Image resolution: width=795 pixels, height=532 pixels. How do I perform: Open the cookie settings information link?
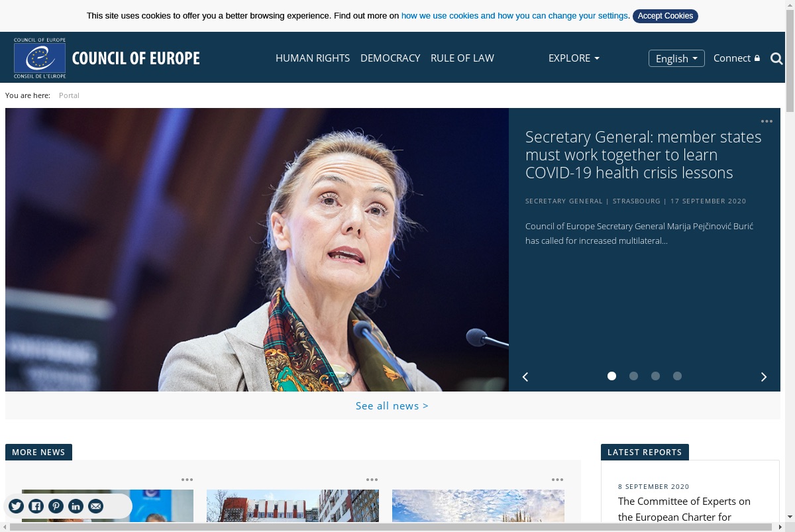[x=515, y=16]
